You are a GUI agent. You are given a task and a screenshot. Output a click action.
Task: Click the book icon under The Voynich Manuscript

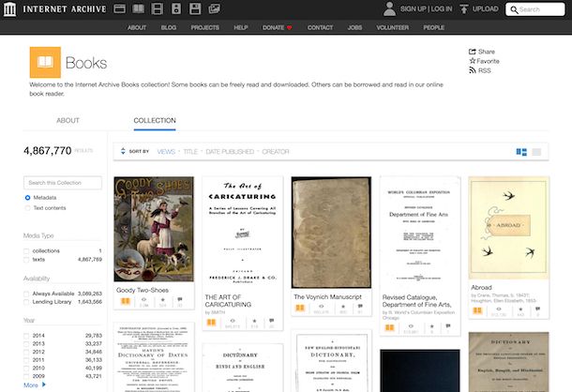[x=300, y=308]
